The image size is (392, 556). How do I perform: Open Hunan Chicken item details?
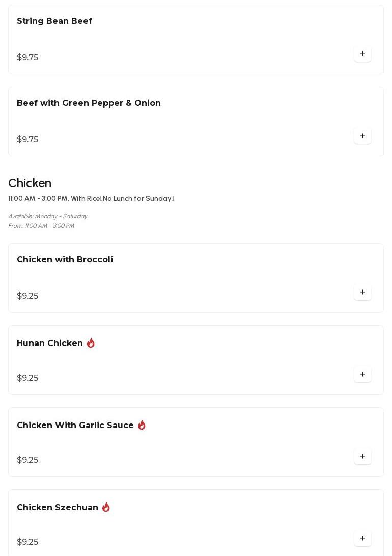tap(50, 343)
